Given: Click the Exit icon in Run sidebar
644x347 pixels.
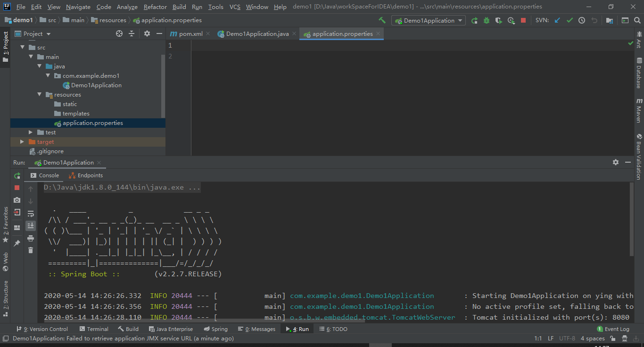Looking at the screenshot, I should (x=17, y=212).
